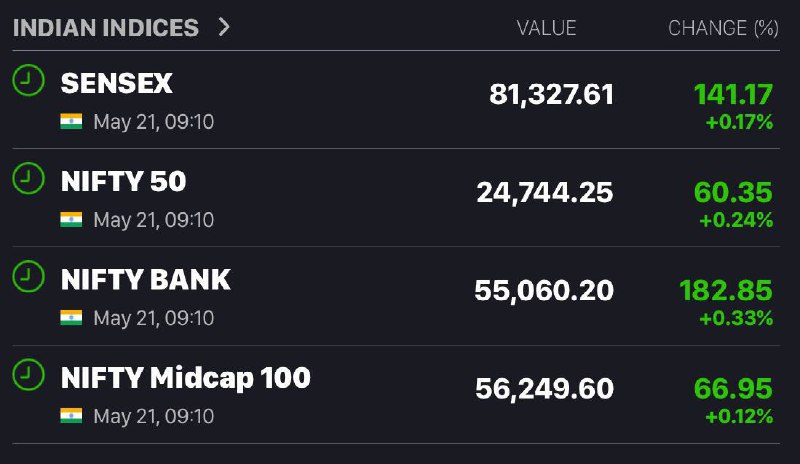Click the India flag under NIFTY 50
The width and height of the screenshot is (800, 464).
coord(71,219)
